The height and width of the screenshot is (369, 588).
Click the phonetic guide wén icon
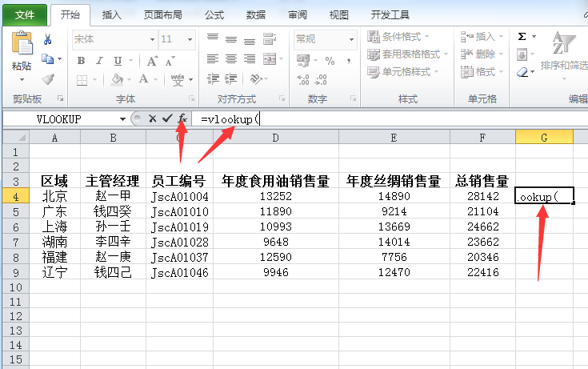[178, 79]
